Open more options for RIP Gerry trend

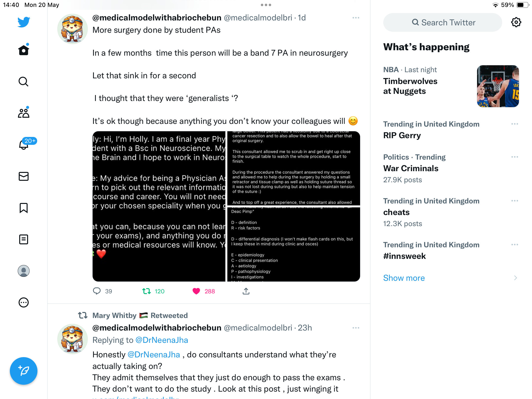pyautogui.click(x=515, y=124)
